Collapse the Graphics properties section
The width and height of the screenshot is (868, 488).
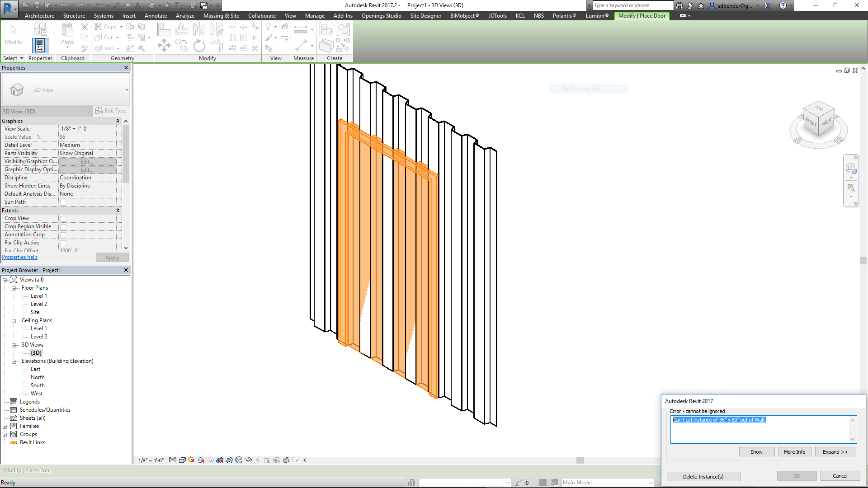tap(118, 121)
